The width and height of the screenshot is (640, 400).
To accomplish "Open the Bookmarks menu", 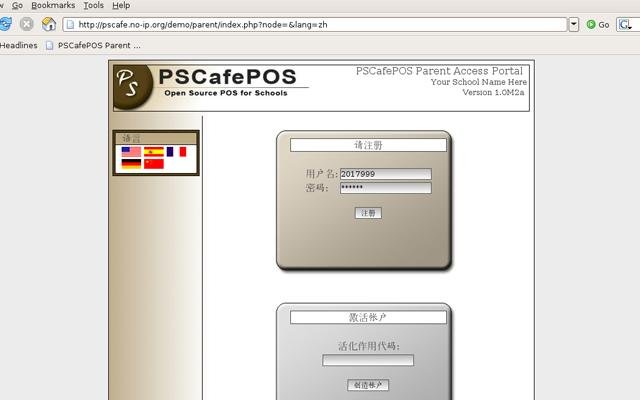I will (x=53, y=5).
